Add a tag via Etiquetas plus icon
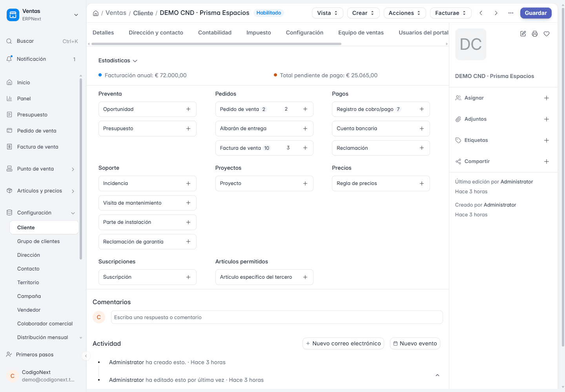565x392 pixels. (x=547, y=140)
